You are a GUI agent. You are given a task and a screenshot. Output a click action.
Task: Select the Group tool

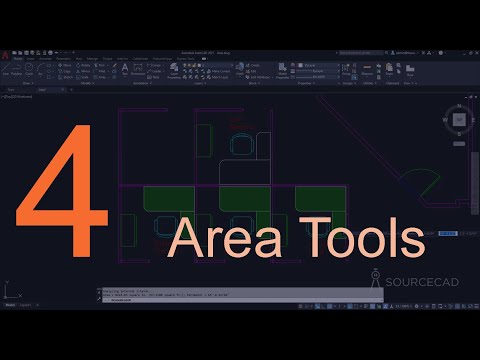(x=346, y=70)
